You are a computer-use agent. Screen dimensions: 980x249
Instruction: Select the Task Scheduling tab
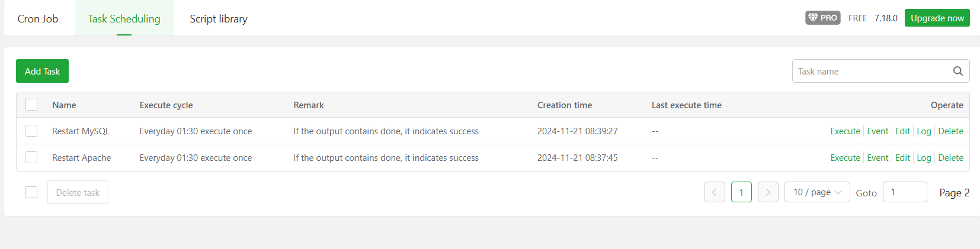(124, 18)
